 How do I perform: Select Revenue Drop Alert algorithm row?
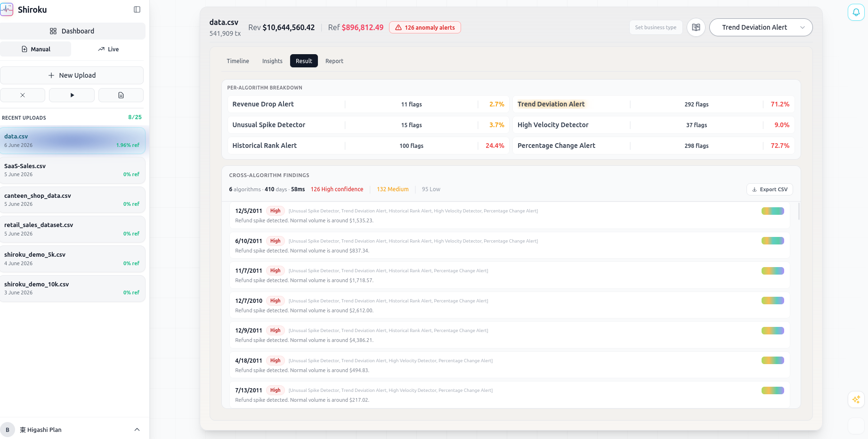[x=368, y=104]
